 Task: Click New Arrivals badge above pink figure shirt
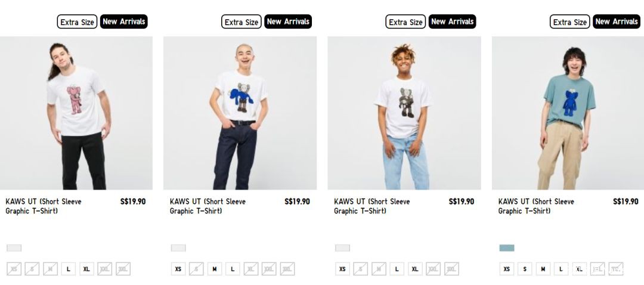point(123,22)
